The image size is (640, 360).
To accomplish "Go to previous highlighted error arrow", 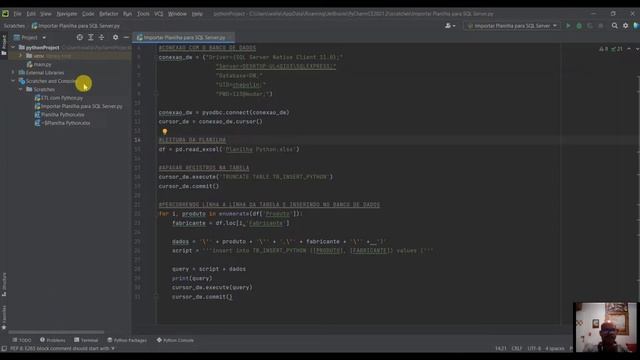I will click(629, 49).
